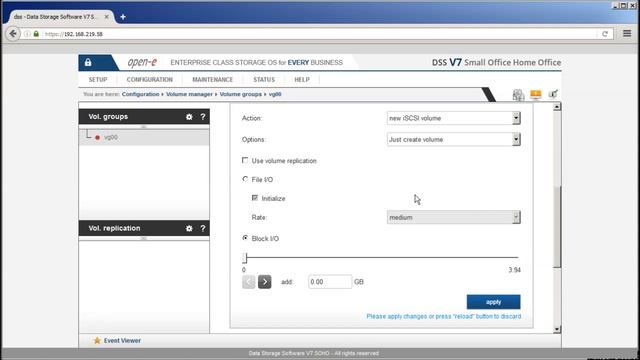Open the Rate dropdown
Image resolution: width=640 pixels, height=360 pixels.
pos(453,217)
